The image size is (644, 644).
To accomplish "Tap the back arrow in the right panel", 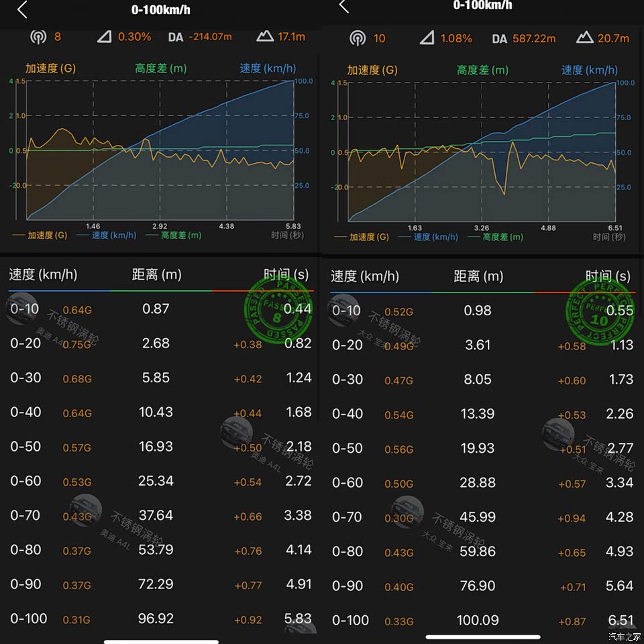I will click(x=343, y=7).
